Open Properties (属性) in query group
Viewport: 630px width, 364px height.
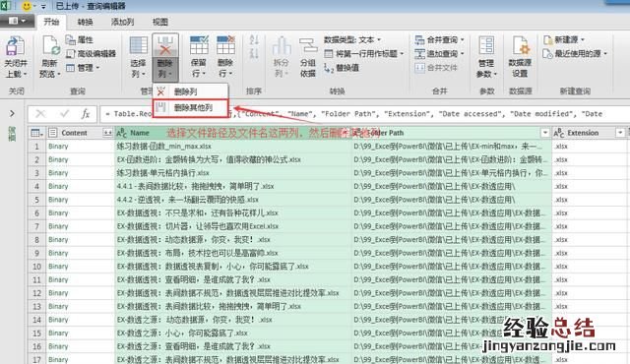80,39
